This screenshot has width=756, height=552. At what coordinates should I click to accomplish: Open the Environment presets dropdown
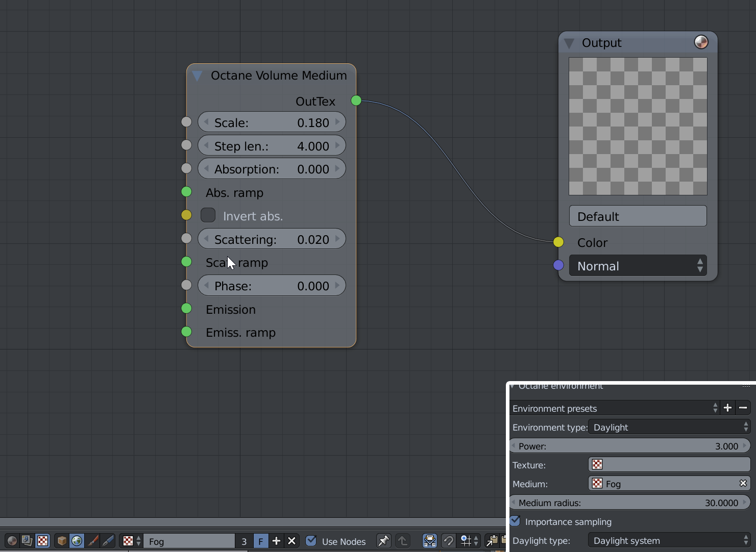click(x=615, y=408)
